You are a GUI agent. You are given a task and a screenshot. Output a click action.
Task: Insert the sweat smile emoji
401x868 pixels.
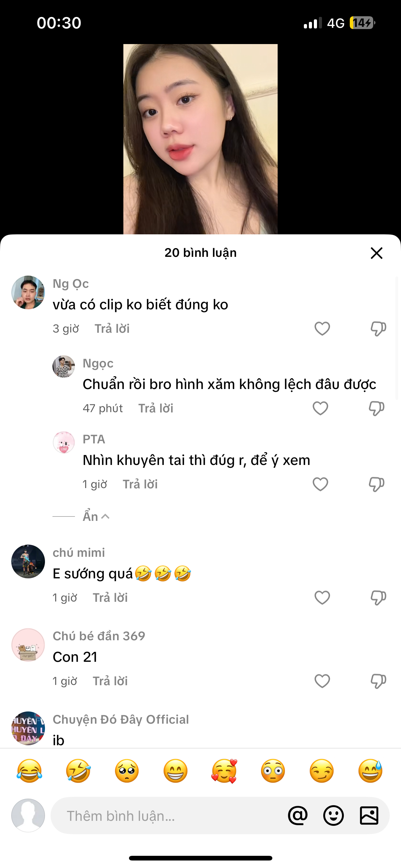click(370, 771)
